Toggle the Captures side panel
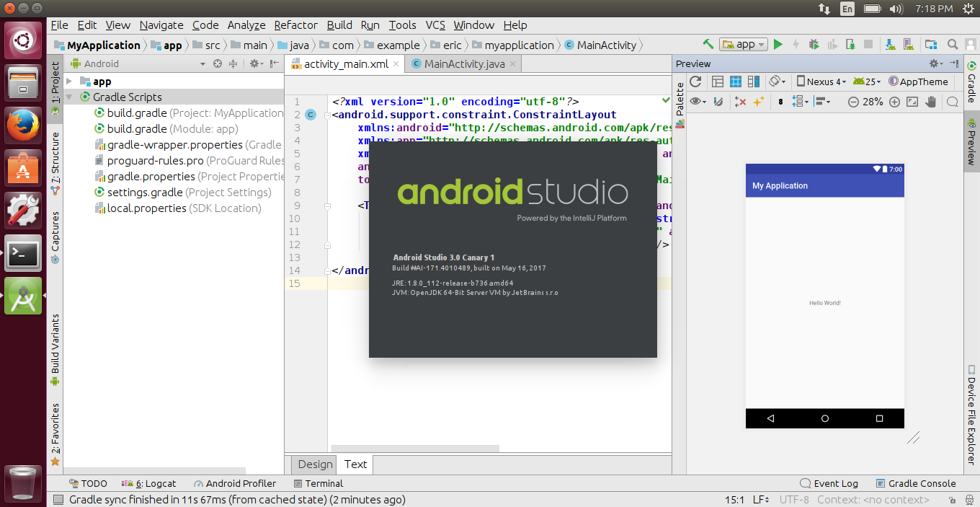The width and height of the screenshot is (980, 507). pyautogui.click(x=55, y=237)
